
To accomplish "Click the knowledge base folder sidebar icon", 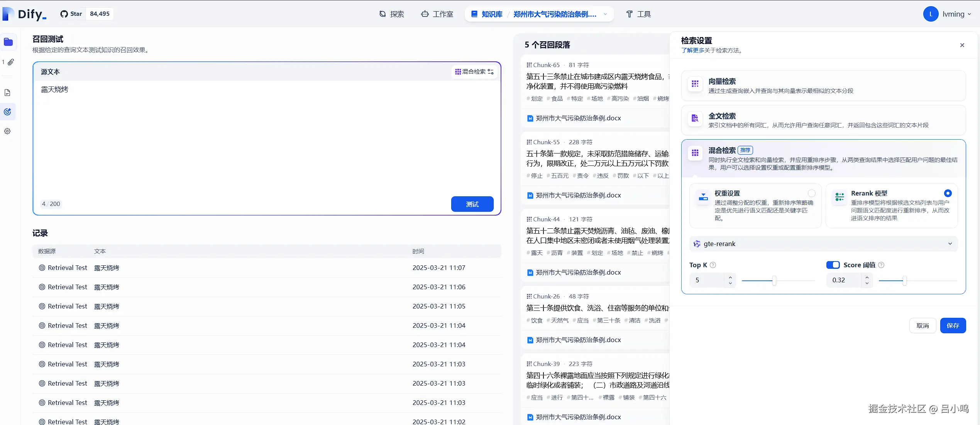I will click(x=8, y=42).
